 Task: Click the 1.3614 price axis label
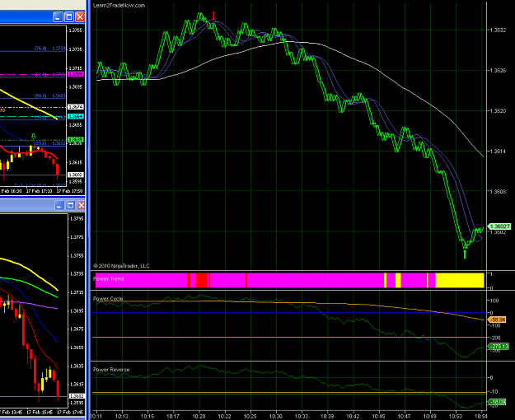[x=498, y=152]
